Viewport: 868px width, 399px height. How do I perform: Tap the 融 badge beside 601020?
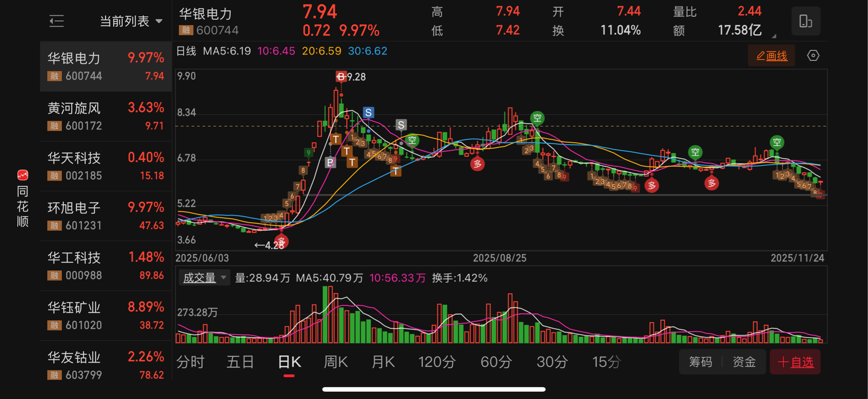pos(55,325)
